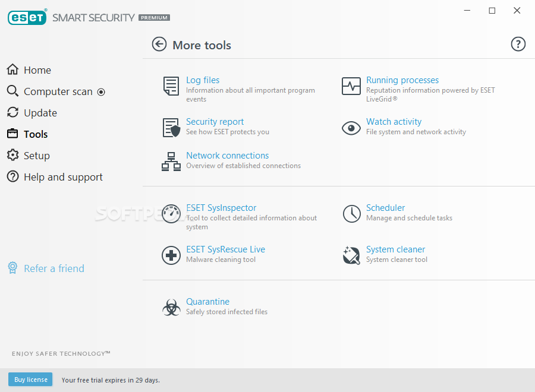Open the Scheduler link
The height and width of the screenshot is (392, 535).
pyautogui.click(x=386, y=208)
